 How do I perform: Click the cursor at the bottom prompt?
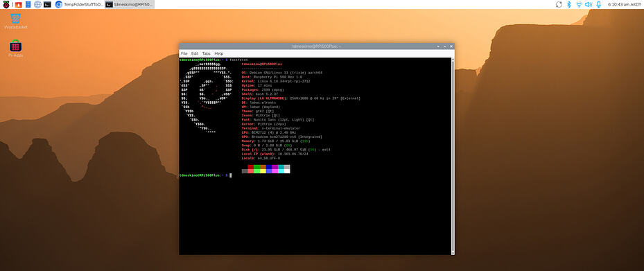click(231, 175)
